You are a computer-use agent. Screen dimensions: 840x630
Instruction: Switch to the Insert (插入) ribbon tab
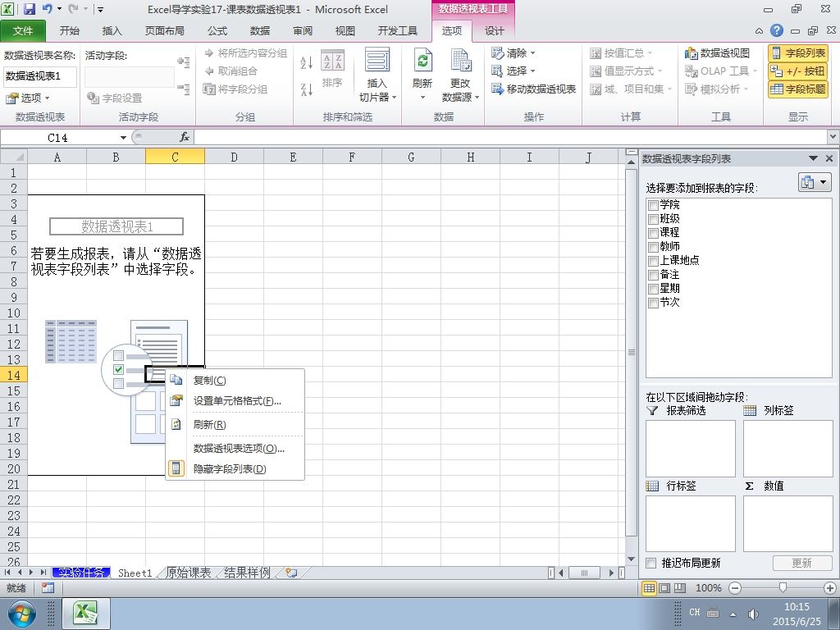pyautogui.click(x=112, y=30)
